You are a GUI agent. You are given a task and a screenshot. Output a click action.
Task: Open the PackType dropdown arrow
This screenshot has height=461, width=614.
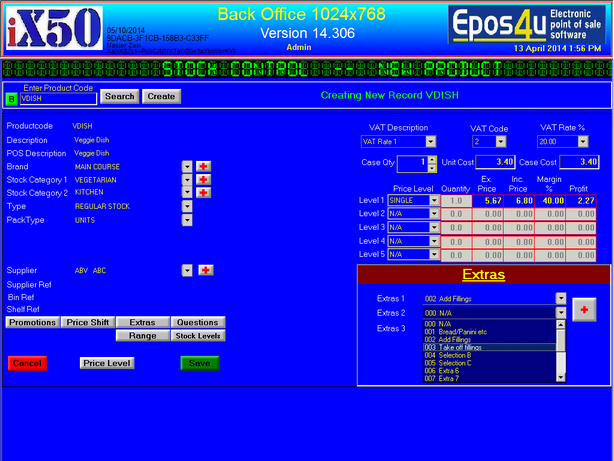187,220
